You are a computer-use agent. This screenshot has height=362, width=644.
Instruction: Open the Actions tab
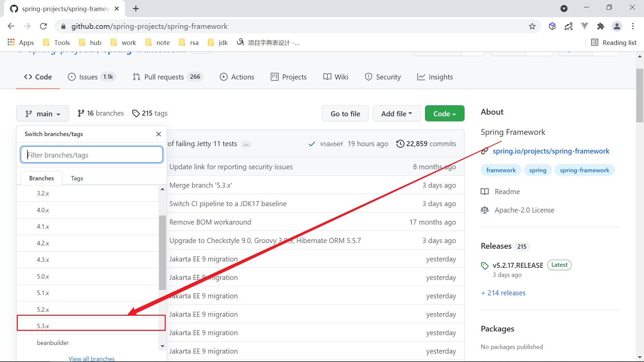tap(237, 77)
